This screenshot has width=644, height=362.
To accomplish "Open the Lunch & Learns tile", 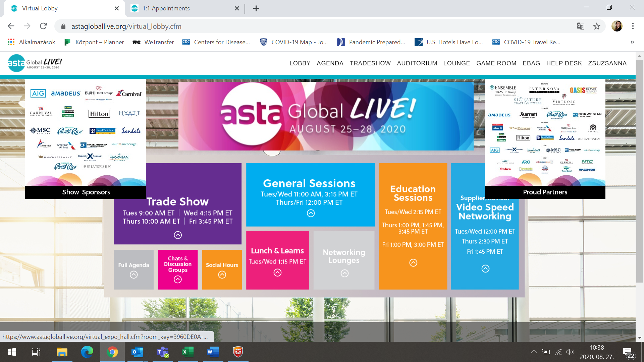I will tap(277, 260).
